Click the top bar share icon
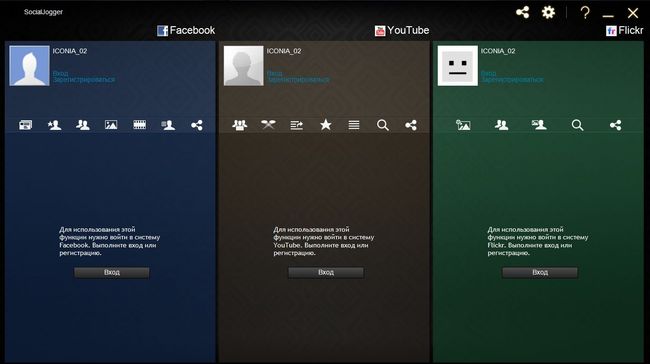This screenshot has width=650, height=364. point(523,12)
